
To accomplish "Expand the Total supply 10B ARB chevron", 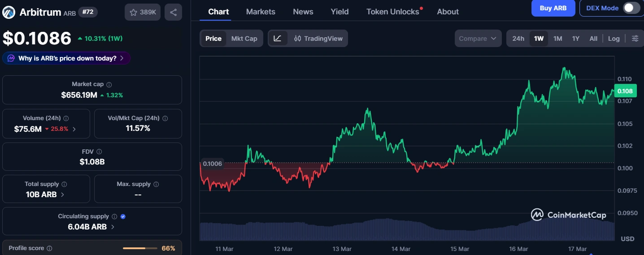I will click(x=62, y=194).
